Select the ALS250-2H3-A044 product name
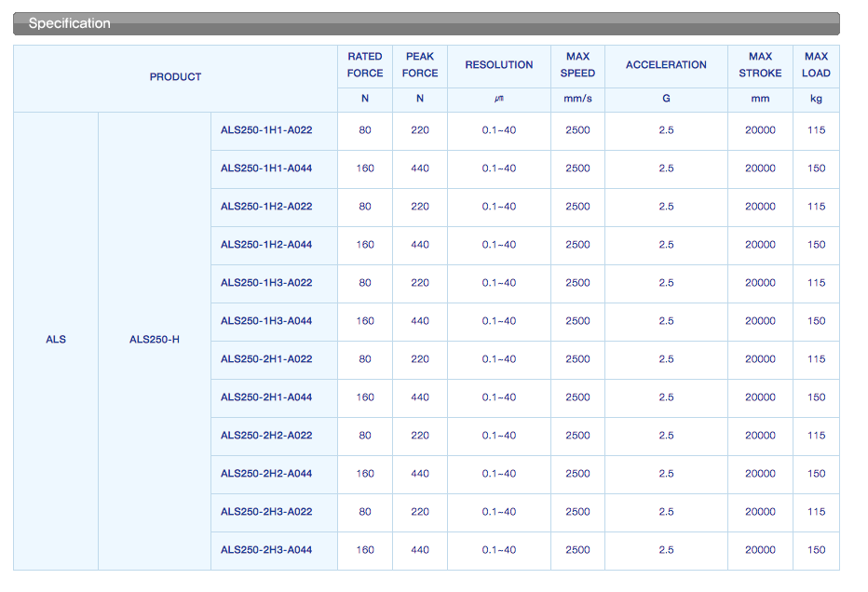The width and height of the screenshot is (868, 592). click(266, 550)
